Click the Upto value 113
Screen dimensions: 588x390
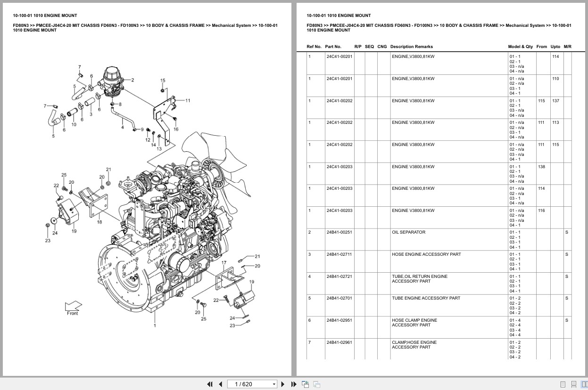555,122
